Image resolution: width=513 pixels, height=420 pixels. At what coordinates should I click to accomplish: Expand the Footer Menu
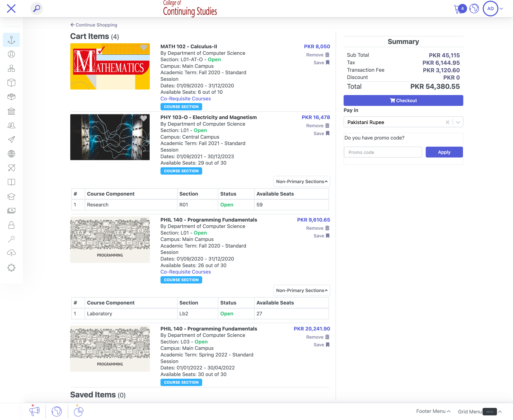[x=433, y=411]
